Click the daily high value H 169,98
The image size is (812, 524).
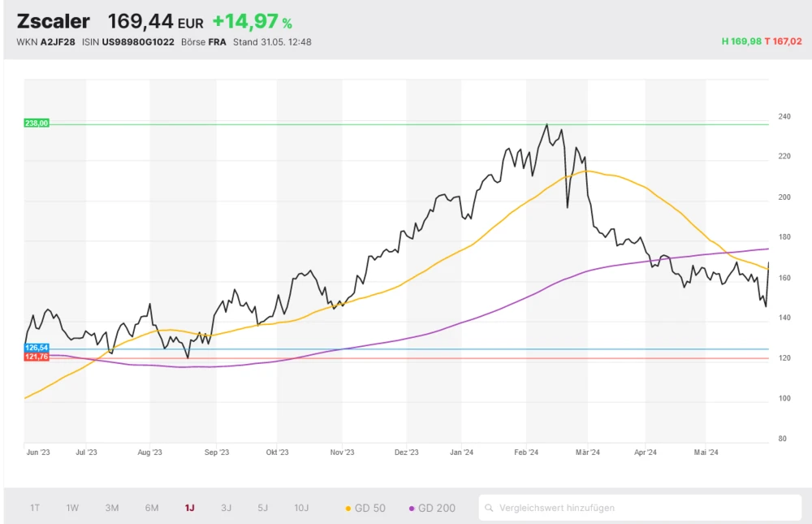(x=741, y=41)
